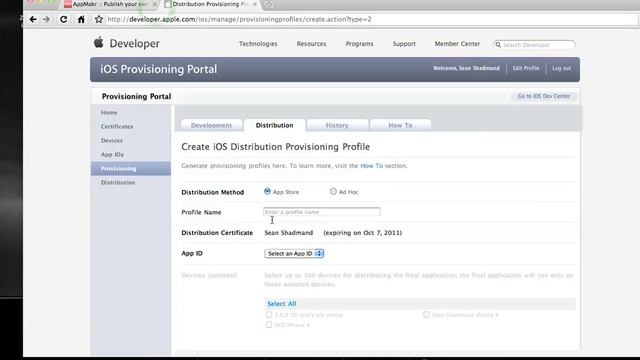
Task: Open a new browser tab
Action: (269, 4)
